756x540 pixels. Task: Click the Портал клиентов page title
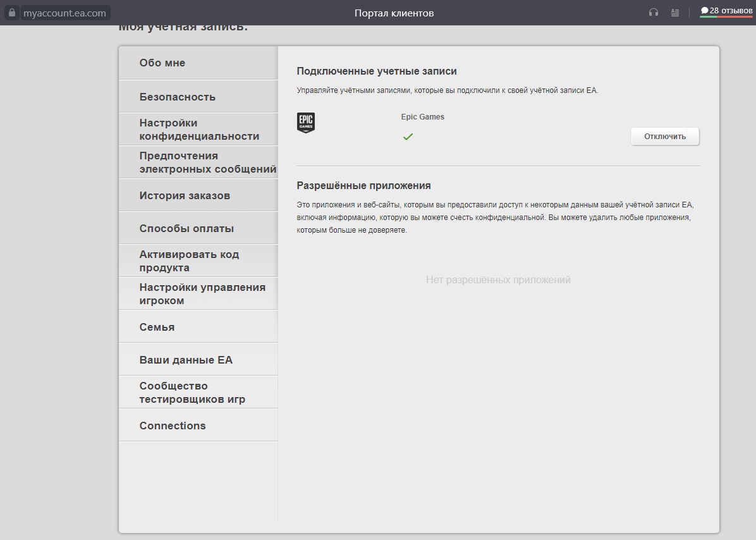coord(394,13)
